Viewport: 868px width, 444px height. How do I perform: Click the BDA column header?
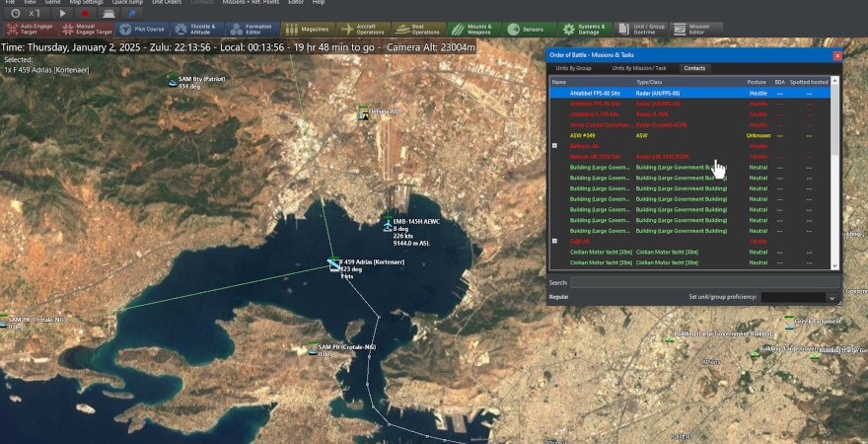coord(779,82)
